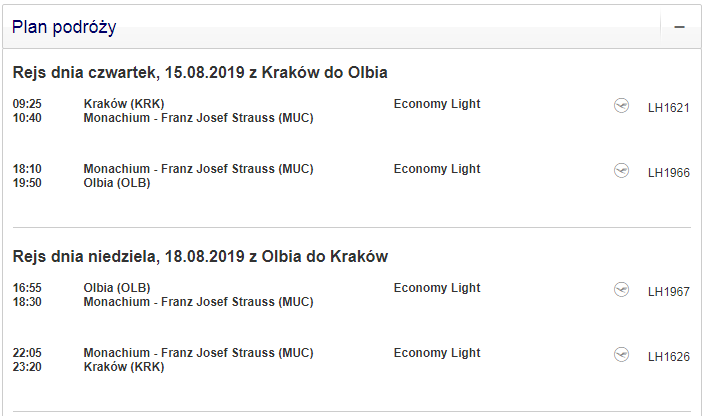Select flight number LH1626
The height and width of the screenshot is (416, 706).
pyautogui.click(x=669, y=357)
